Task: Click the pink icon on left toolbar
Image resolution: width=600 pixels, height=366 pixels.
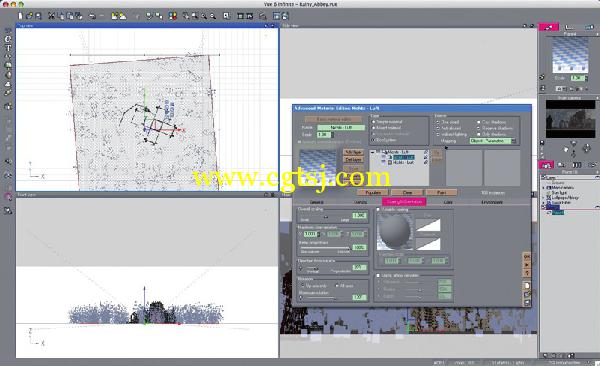Action: (8, 197)
